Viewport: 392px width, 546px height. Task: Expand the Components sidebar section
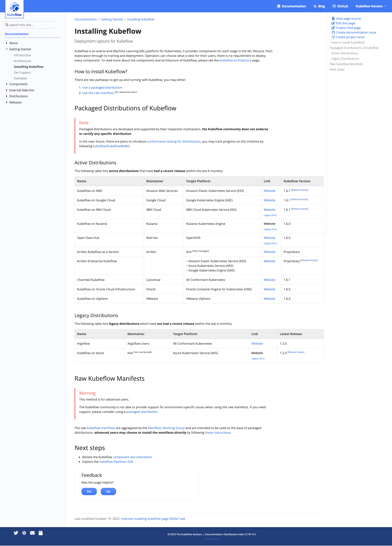(x=7, y=84)
